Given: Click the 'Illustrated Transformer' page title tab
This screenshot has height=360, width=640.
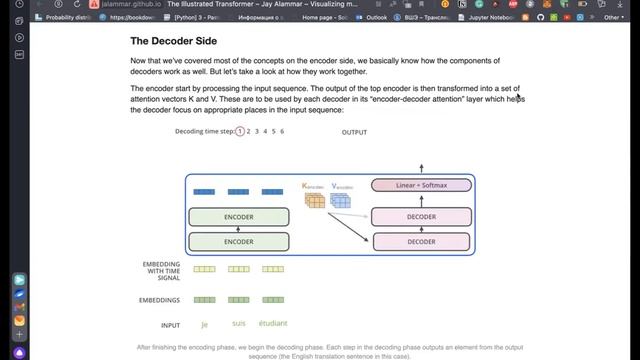Looking at the screenshot, I should [262, 4].
